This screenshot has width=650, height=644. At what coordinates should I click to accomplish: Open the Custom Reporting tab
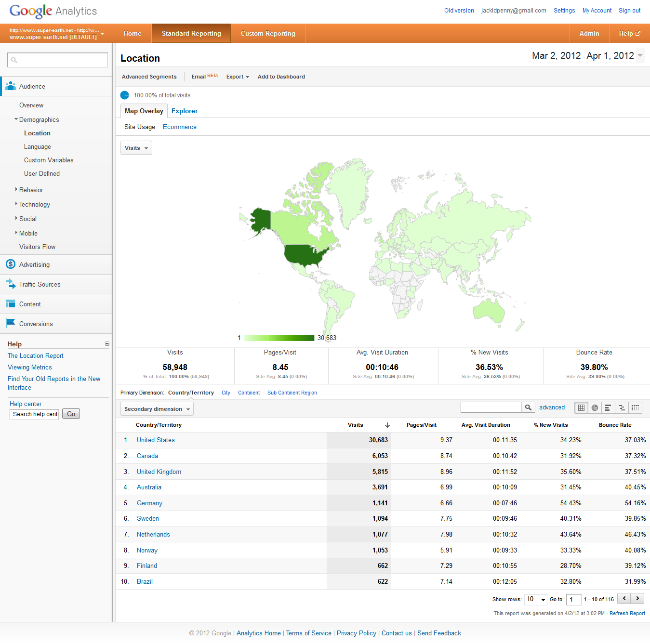[267, 33]
